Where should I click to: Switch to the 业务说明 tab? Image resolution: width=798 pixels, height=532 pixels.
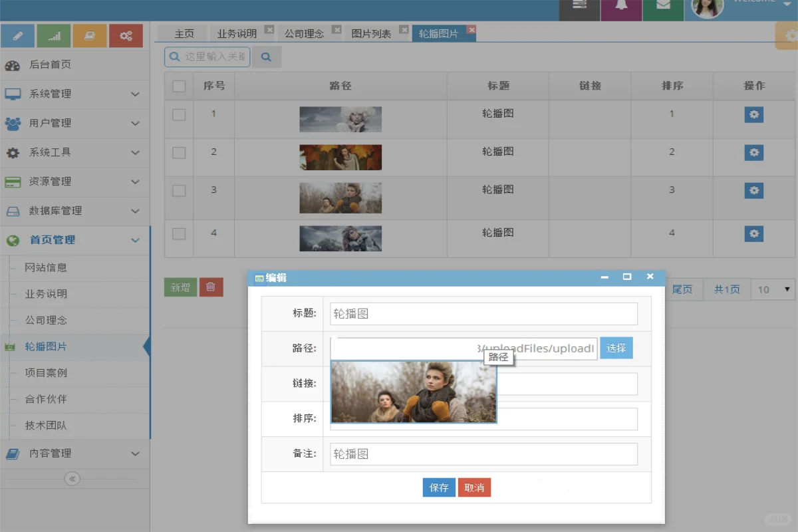(237, 33)
